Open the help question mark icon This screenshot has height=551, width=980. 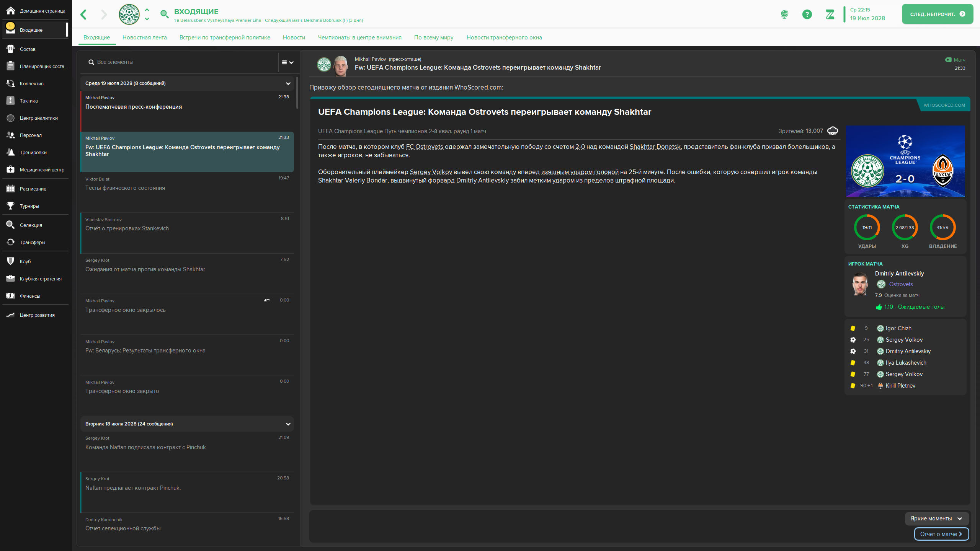click(x=807, y=15)
